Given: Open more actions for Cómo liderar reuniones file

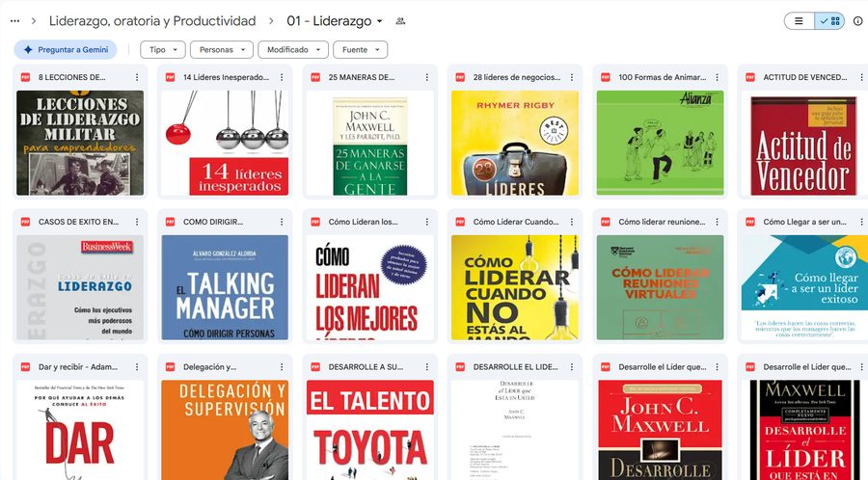Looking at the screenshot, I should (x=717, y=222).
